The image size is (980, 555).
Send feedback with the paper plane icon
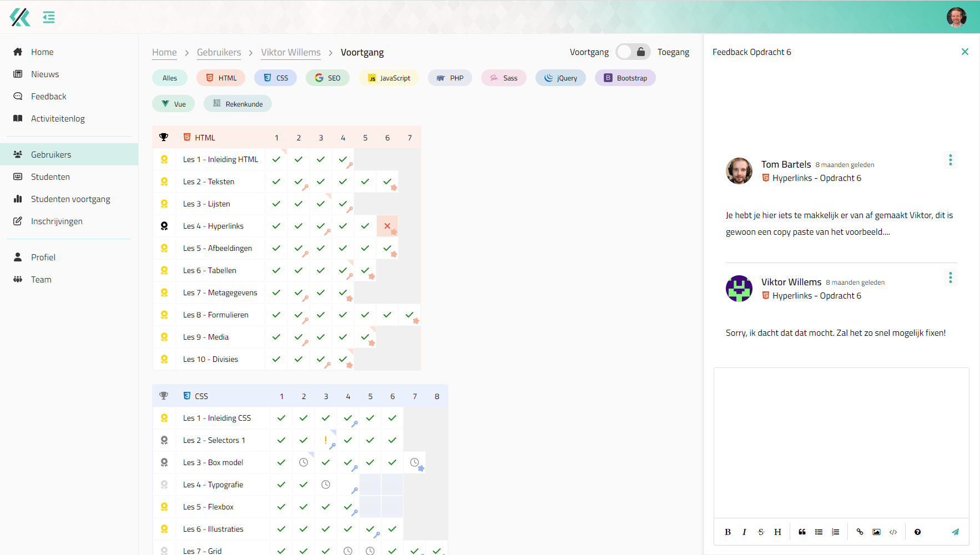(955, 532)
